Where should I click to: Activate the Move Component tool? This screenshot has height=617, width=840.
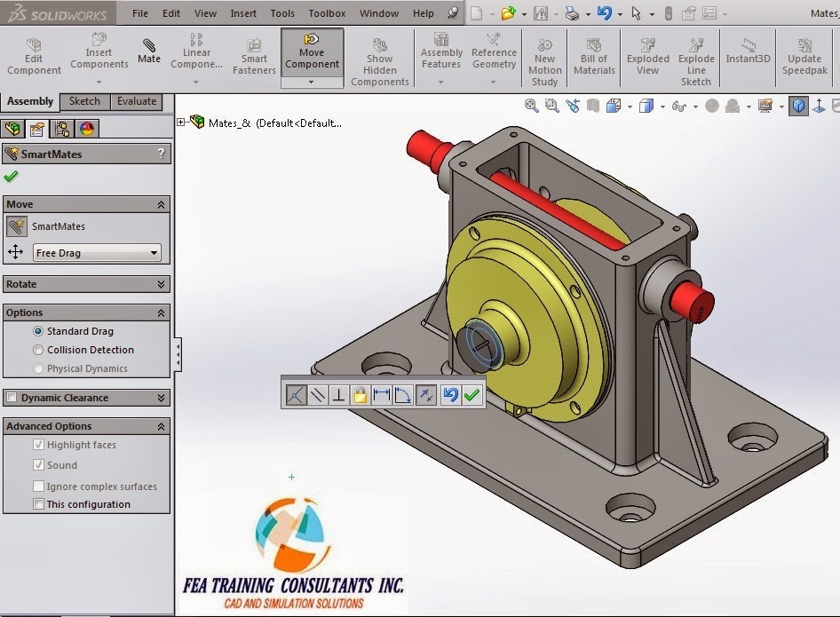(x=312, y=52)
